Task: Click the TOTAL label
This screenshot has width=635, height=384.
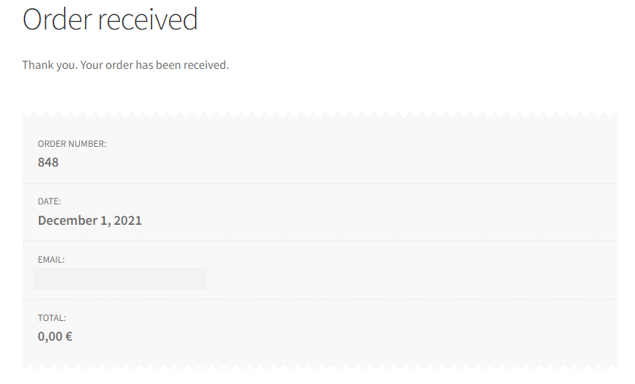Action: (x=52, y=318)
